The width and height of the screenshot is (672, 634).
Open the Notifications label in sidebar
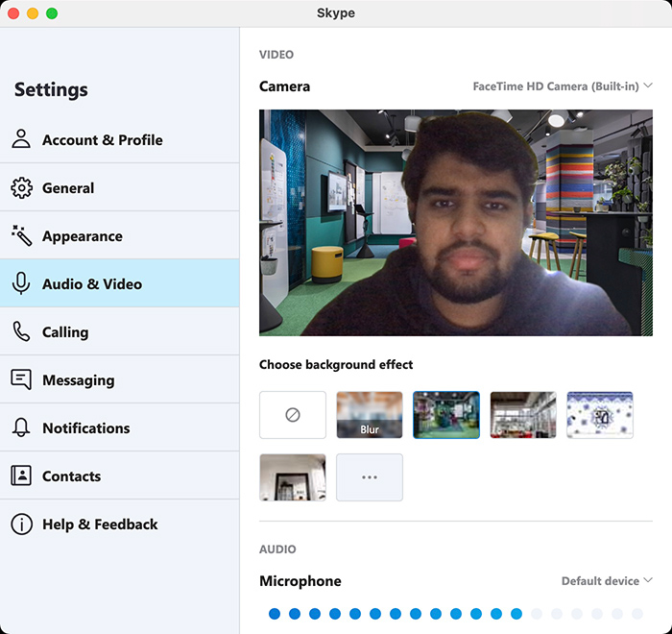tap(85, 428)
